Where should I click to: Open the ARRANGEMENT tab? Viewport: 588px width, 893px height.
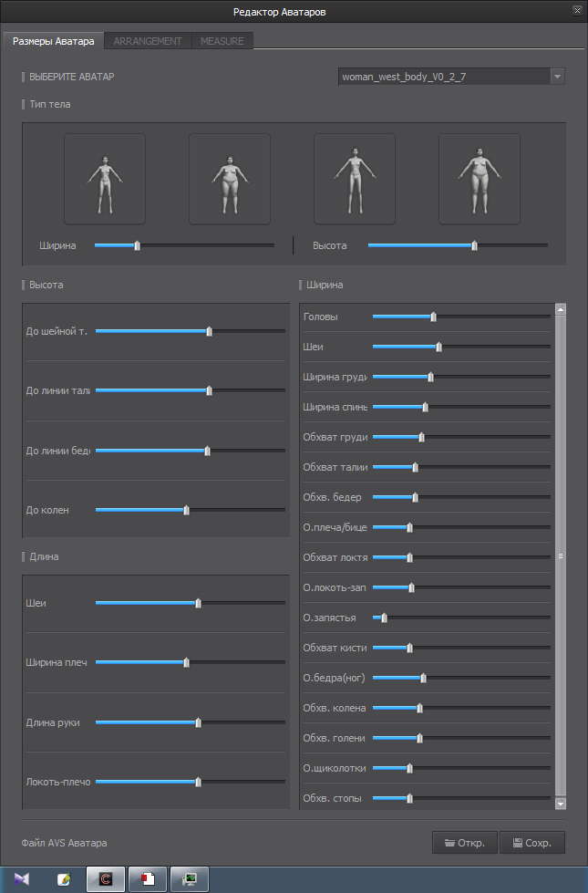coord(148,41)
